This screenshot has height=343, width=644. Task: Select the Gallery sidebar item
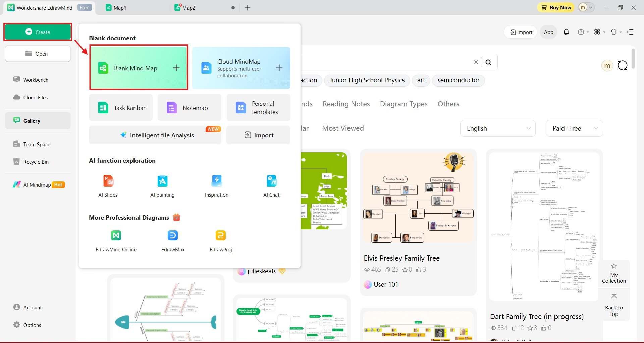click(x=38, y=121)
